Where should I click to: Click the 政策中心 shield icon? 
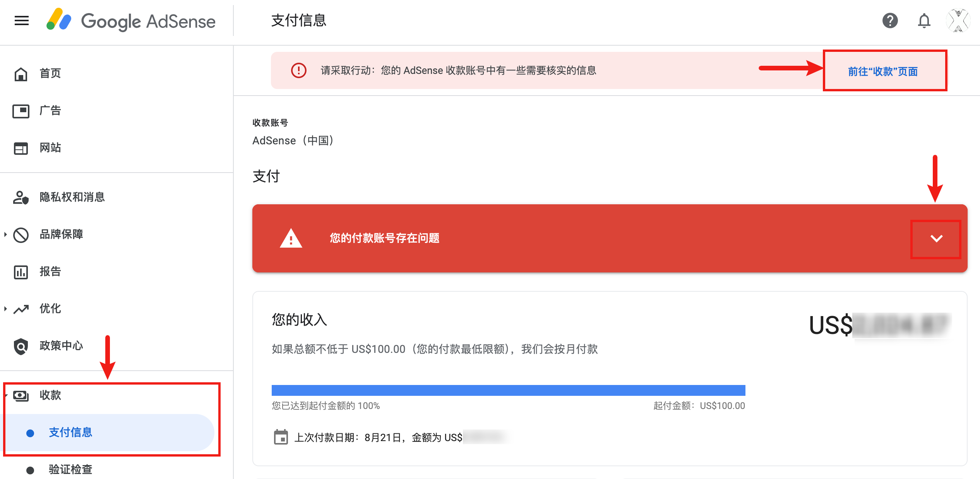[x=21, y=346]
